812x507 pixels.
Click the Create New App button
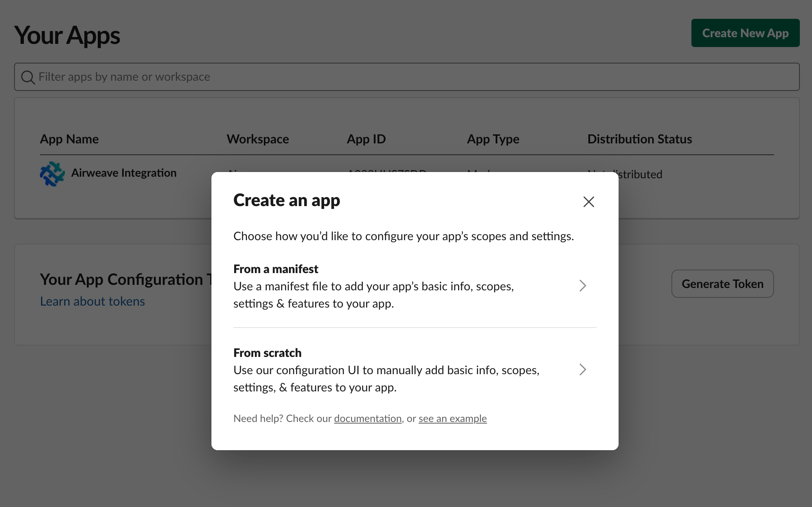point(745,33)
